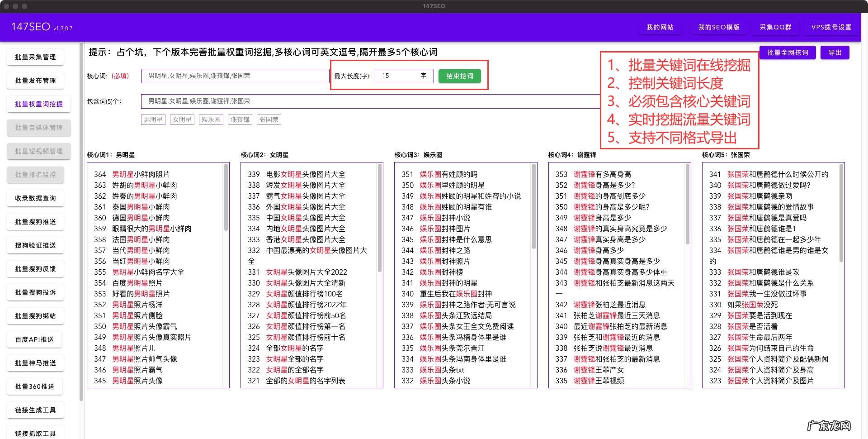The image size is (868, 439).
Task: Open VPS拨号设置
Action: 831,27
